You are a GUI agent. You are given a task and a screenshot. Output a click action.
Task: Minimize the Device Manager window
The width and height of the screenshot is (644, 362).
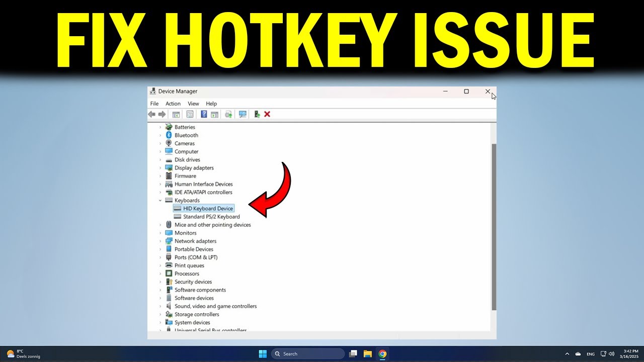(x=446, y=92)
